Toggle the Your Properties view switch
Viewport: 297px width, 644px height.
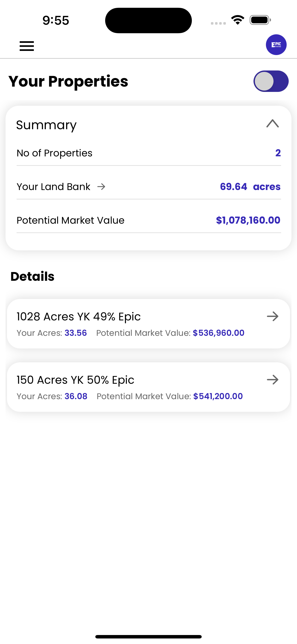point(271,81)
